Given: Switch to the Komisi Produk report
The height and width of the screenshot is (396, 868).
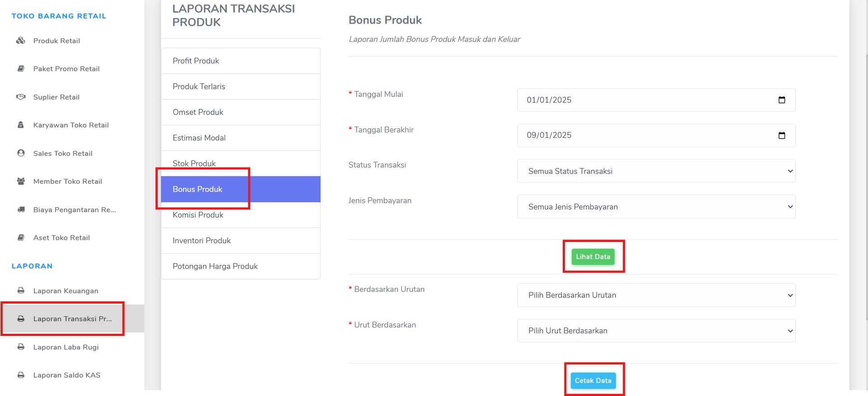Looking at the screenshot, I should pos(241,215).
